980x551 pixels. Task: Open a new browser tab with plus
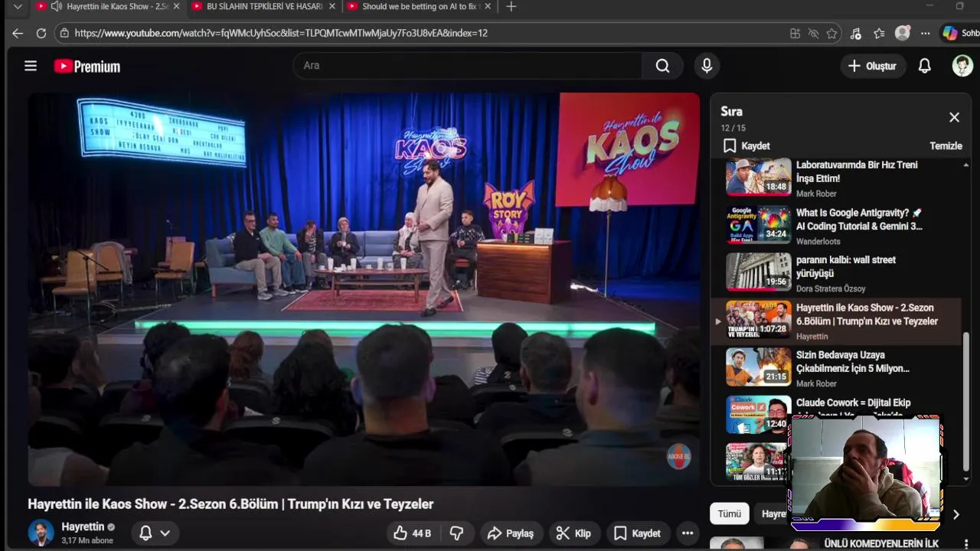[511, 6]
